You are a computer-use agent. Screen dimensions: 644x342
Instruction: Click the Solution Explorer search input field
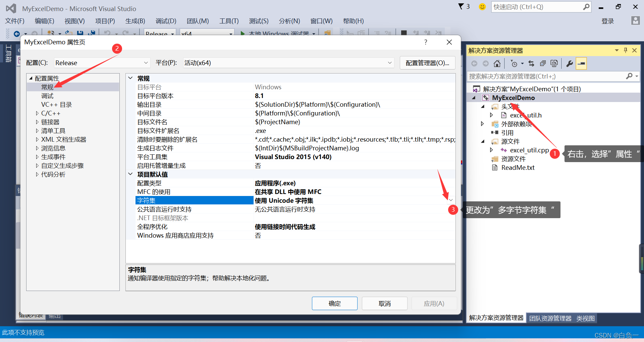(546, 77)
